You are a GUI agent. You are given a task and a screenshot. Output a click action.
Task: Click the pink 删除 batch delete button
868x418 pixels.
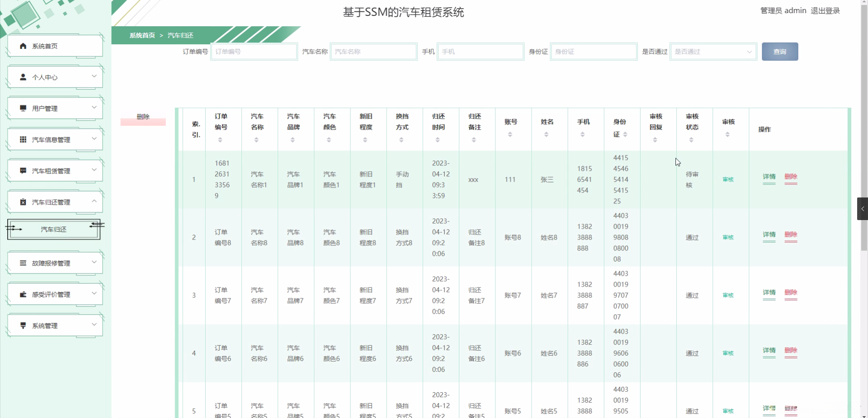(143, 117)
